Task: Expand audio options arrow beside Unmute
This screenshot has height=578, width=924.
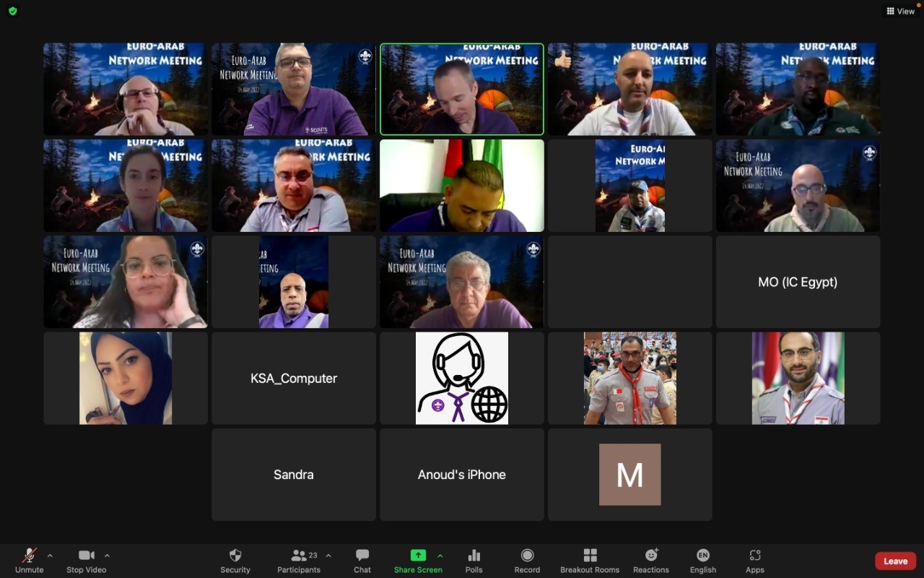Action: pos(50,556)
